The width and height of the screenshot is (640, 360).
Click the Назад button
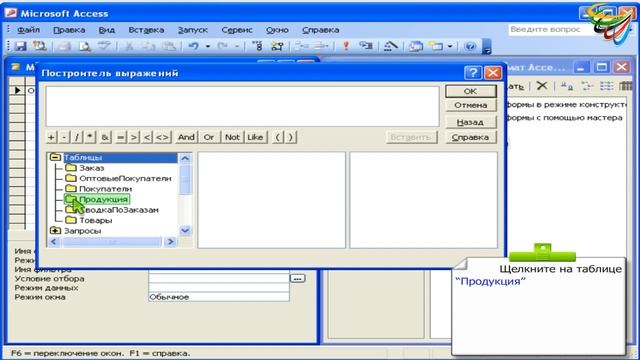[x=471, y=122]
